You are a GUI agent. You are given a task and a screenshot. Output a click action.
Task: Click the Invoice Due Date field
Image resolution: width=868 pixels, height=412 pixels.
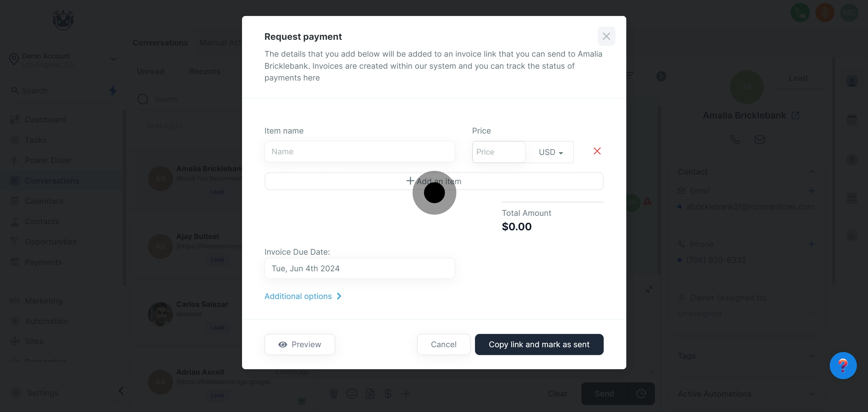pyautogui.click(x=359, y=268)
